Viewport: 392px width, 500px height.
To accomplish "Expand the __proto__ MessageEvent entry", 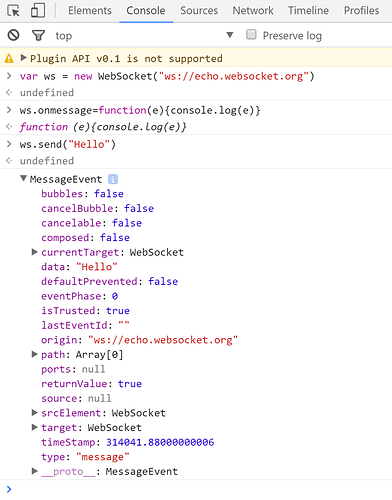I will tap(34, 471).
